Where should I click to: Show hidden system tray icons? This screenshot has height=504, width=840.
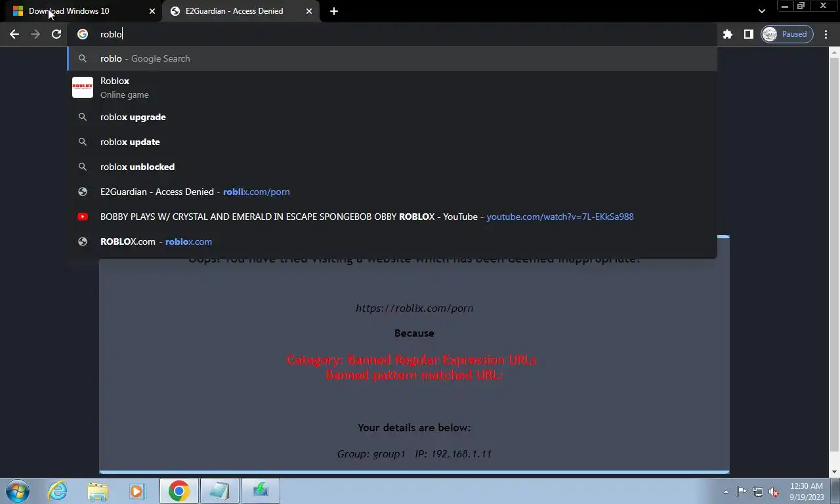coord(726,492)
